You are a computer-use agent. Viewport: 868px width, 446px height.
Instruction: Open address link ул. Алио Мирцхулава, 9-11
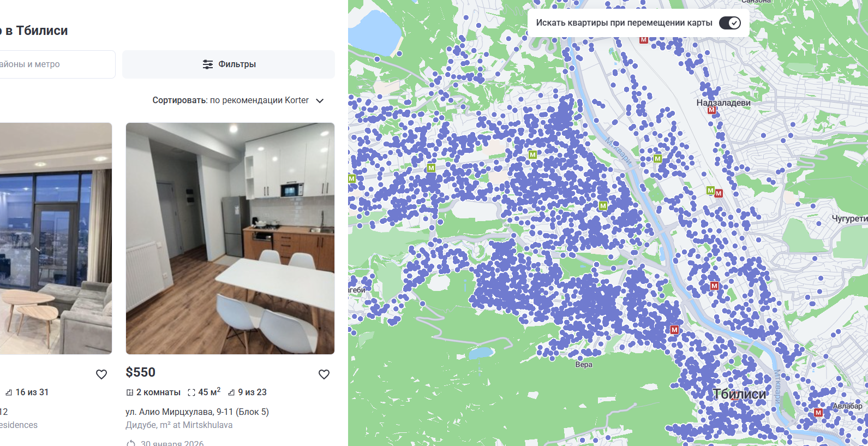point(197,412)
